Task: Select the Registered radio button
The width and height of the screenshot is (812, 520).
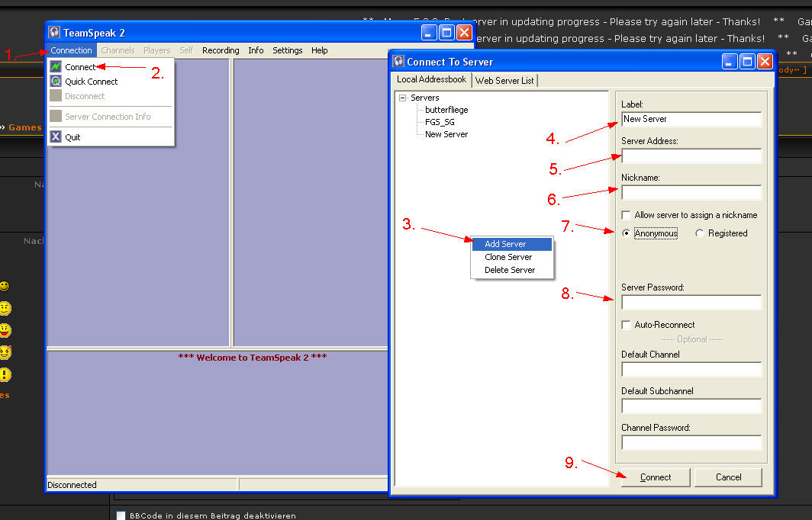Action: coord(700,233)
